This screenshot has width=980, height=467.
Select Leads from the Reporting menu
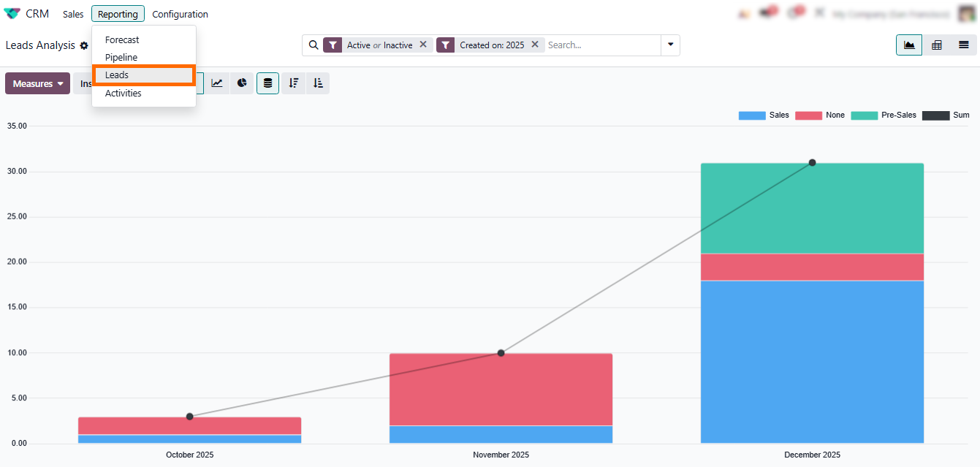[x=117, y=75]
